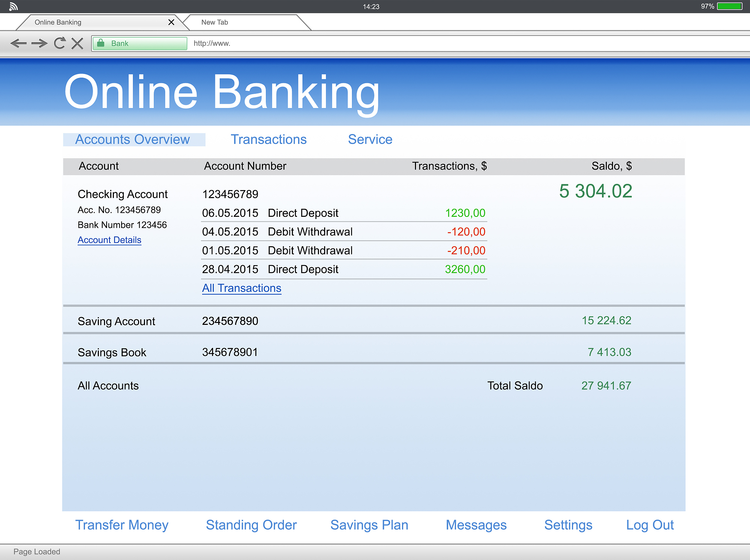750x560 pixels.
Task: Click the -210,00 withdrawal amount
Action: tap(466, 250)
